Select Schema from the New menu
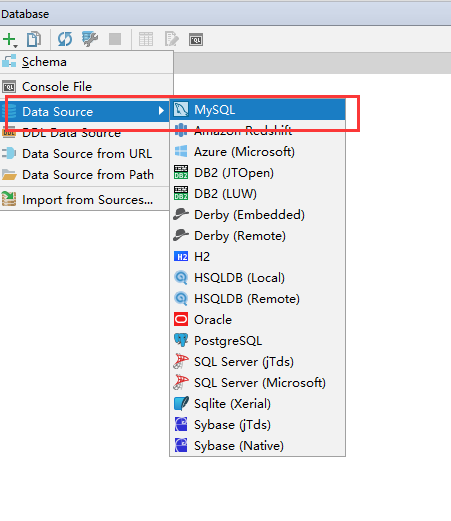Image resolution: width=451 pixels, height=521 pixels. (87, 62)
